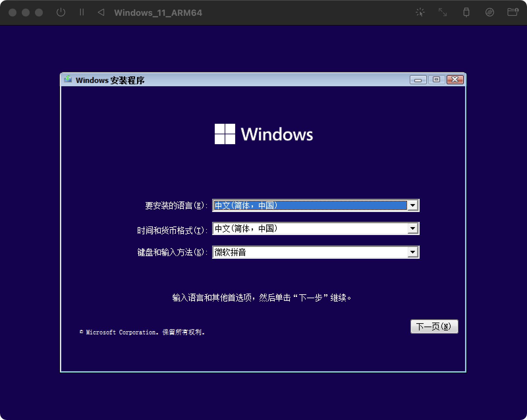The image size is (527, 420).
Task: Open USB device options using the USB icon
Action: [x=466, y=13]
